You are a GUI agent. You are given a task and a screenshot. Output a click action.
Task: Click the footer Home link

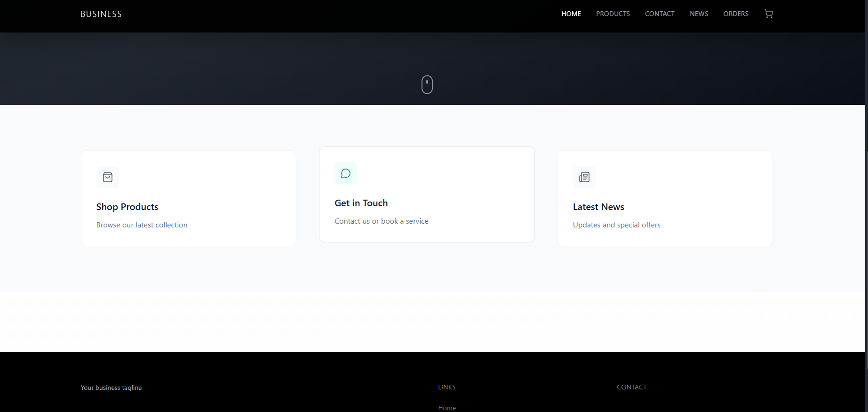447,408
